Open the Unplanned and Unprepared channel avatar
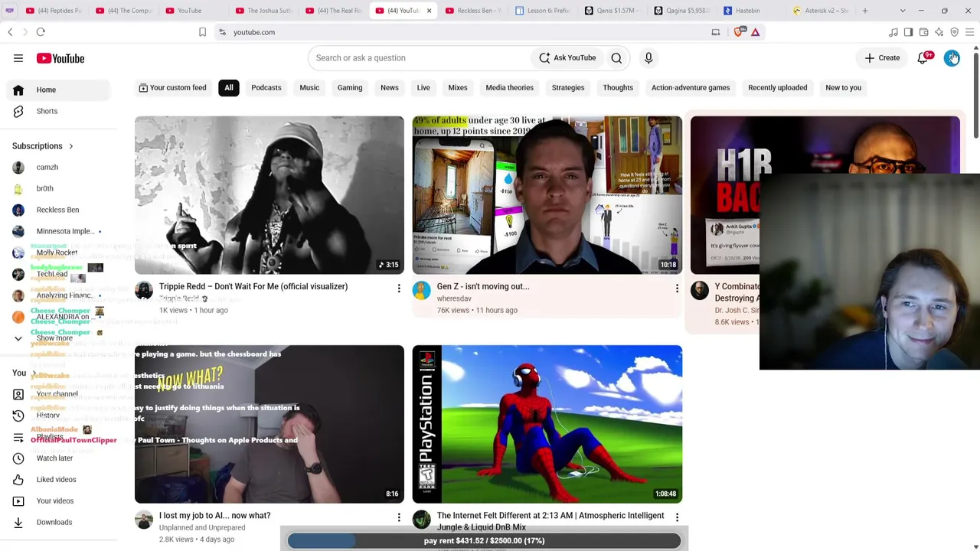 144,520
